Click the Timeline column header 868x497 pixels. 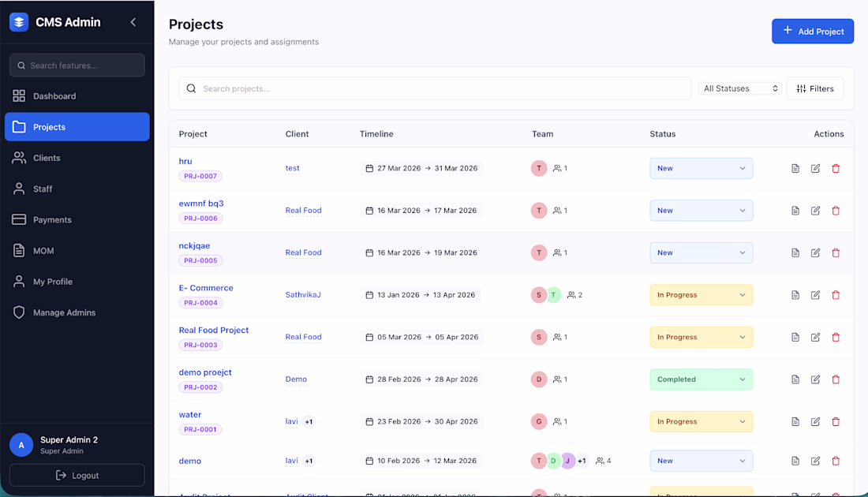coord(376,134)
